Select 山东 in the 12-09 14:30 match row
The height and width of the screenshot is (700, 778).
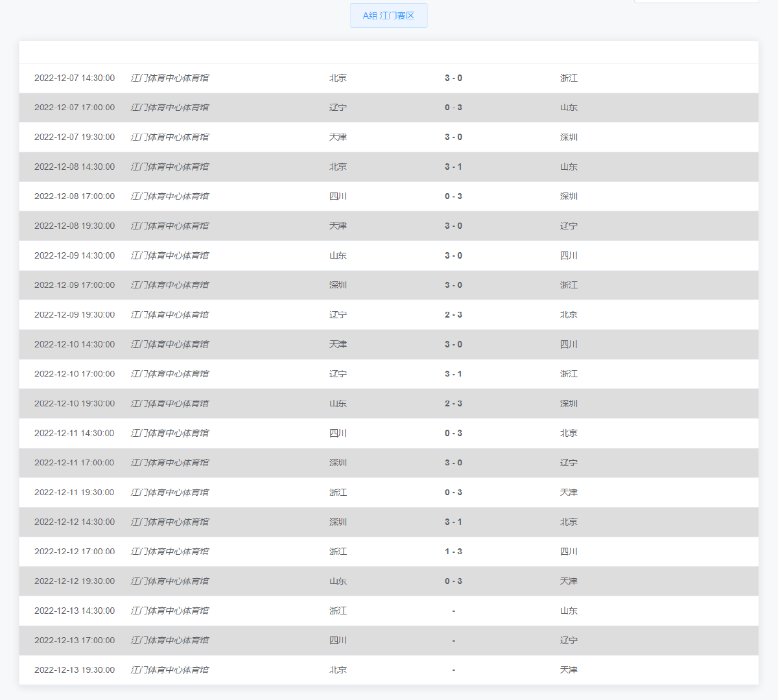tap(338, 255)
